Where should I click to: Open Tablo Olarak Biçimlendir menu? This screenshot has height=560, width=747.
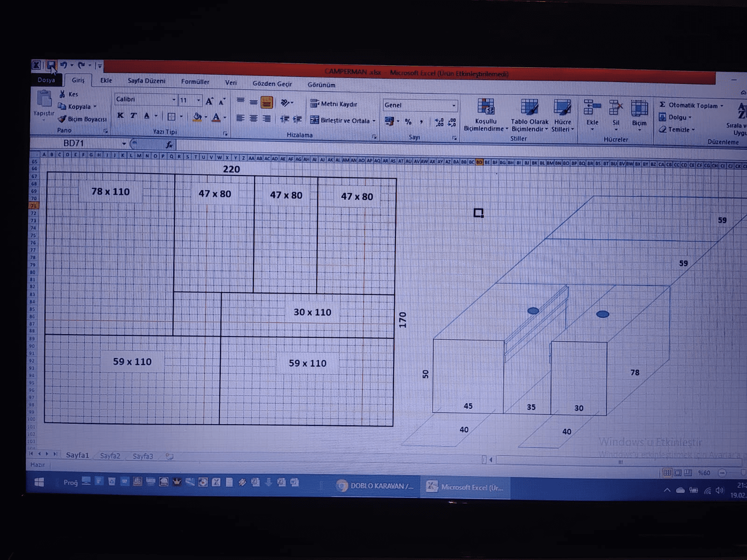coord(529,116)
